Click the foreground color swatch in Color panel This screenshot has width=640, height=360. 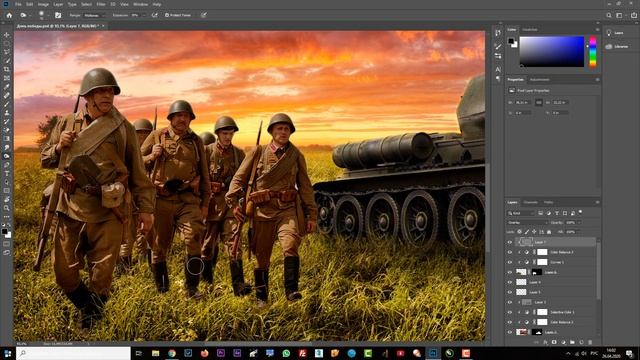pyautogui.click(x=511, y=40)
